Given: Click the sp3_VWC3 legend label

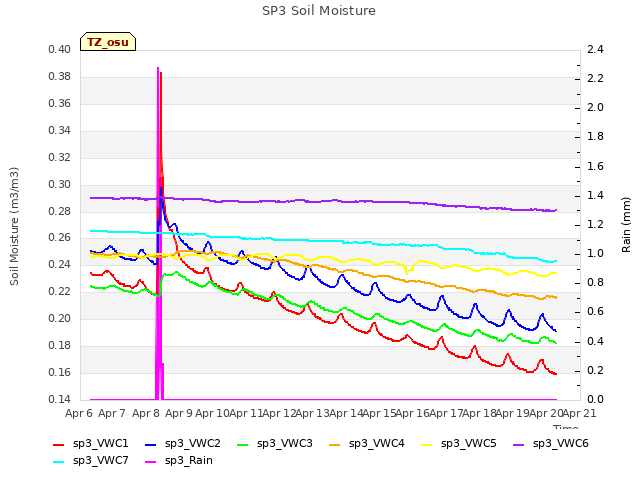Looking at the screenshot, I should pyautogui.click(x=284, y=444).
